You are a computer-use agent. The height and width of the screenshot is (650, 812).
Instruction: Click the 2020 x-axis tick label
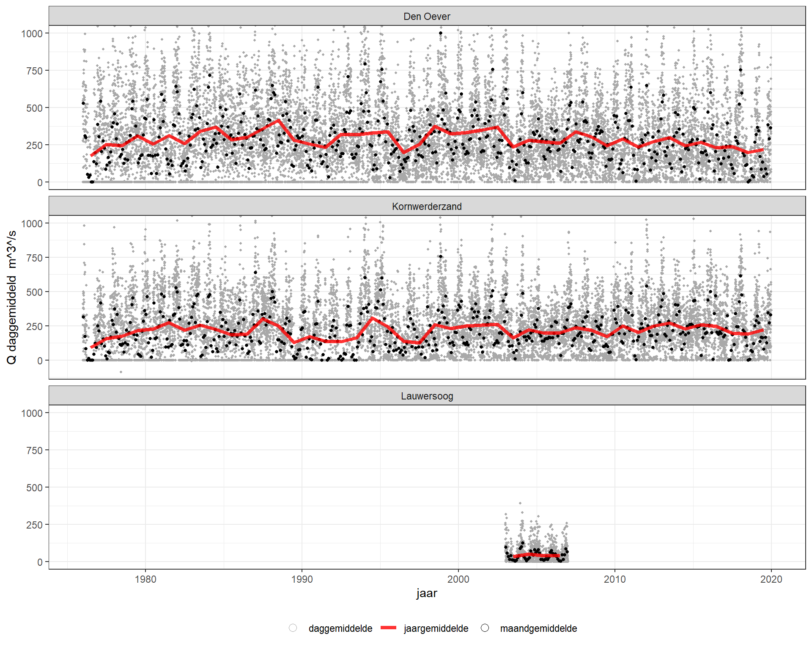click(771, 579)
